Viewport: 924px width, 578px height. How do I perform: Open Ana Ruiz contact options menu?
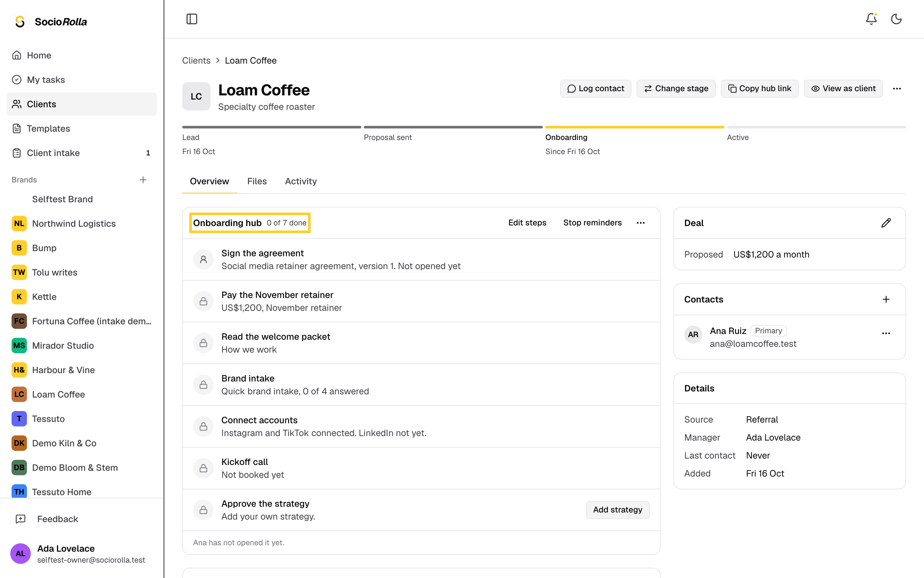[886, 333]
